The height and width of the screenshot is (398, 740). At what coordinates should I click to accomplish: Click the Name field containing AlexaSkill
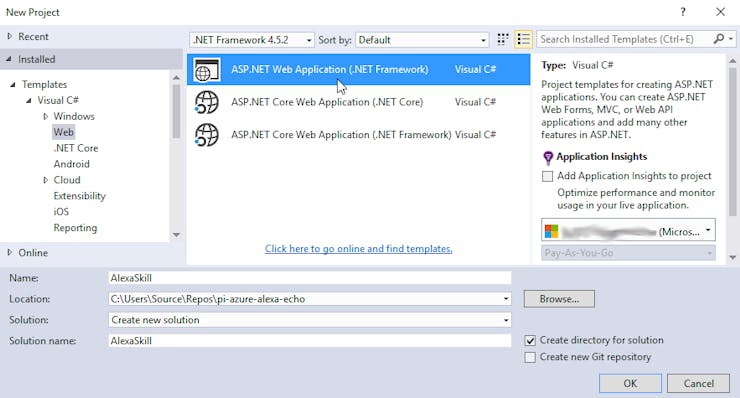[x=310, y=278]
